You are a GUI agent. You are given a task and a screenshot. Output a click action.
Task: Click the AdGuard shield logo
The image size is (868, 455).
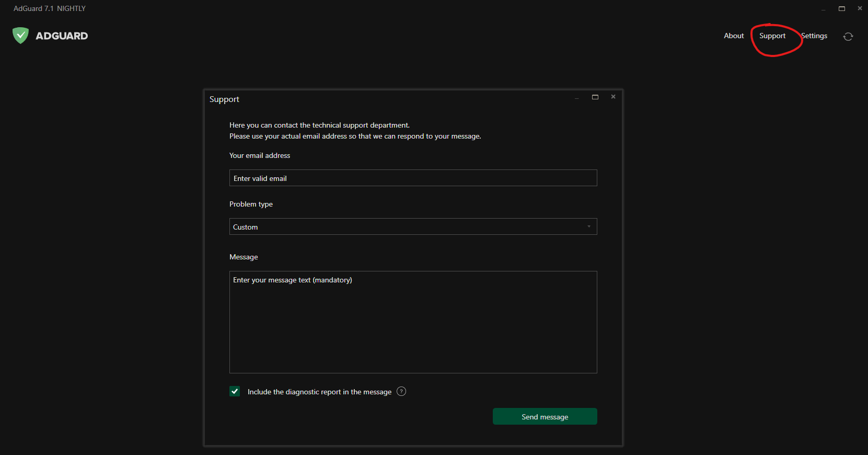pyautogui.click(x=20, y=36)
